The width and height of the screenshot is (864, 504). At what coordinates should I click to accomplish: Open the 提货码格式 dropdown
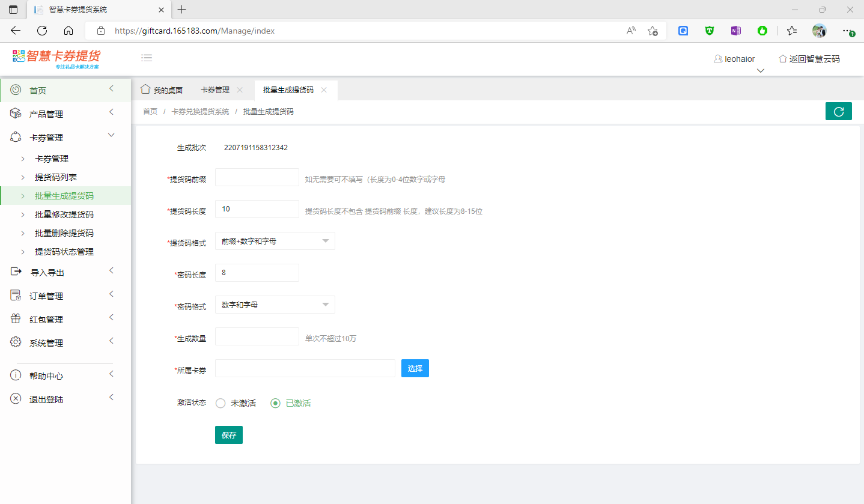pos(275,241)
